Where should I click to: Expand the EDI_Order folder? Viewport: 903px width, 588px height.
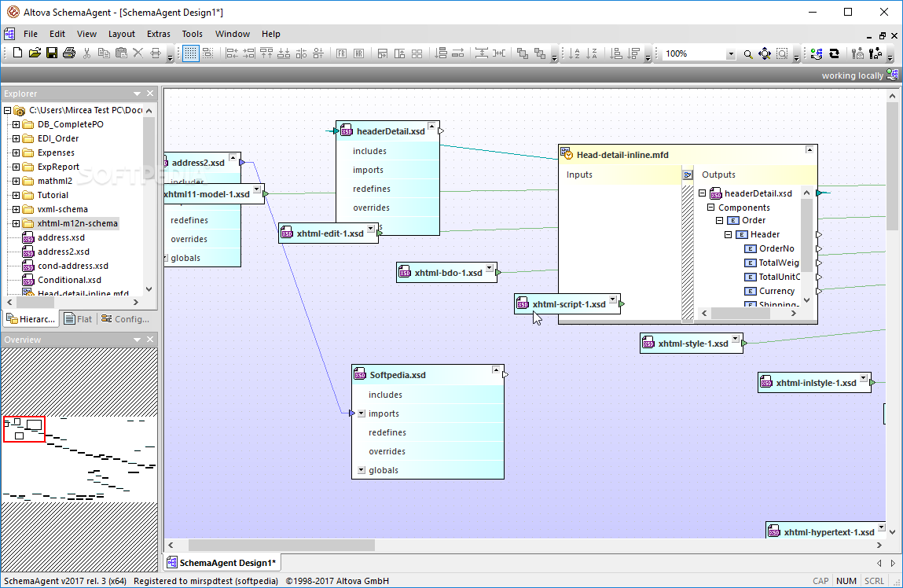[x=17, y=139]
